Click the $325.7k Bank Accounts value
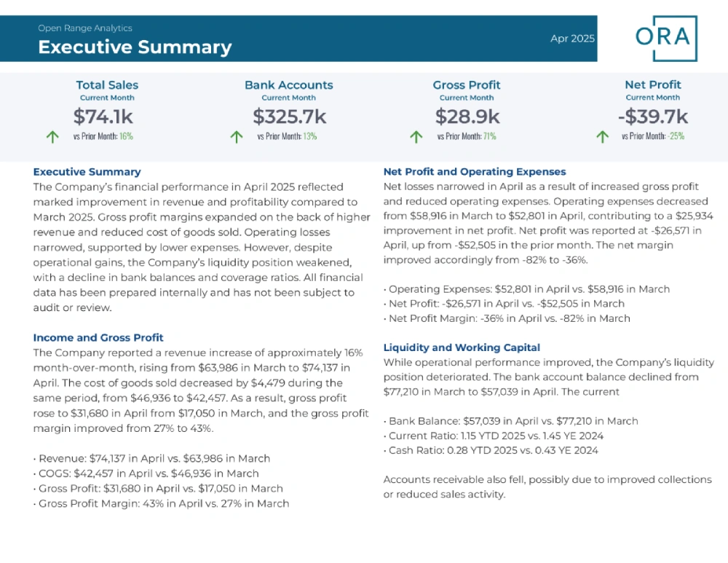 289,116
